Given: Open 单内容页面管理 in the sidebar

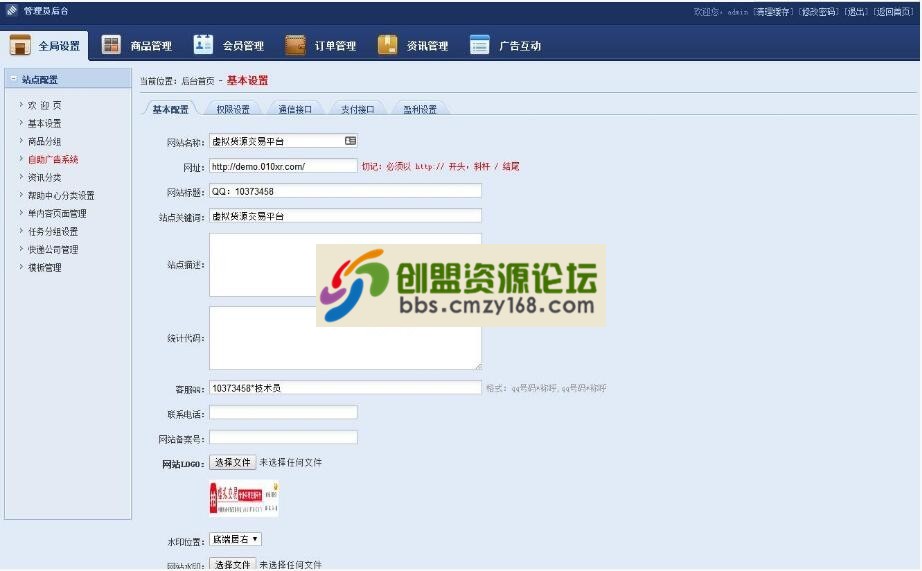Looking at the screenshot, I should [x=57, y=213].
